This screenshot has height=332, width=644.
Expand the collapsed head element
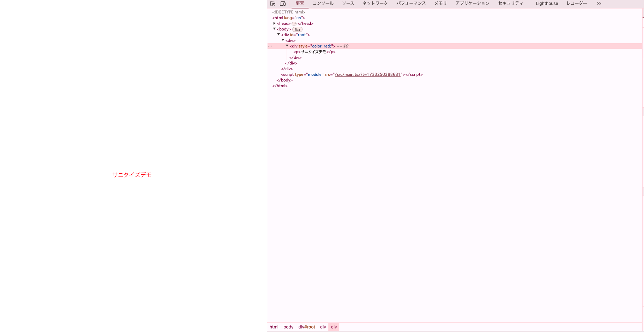click(x=275, y=23)
